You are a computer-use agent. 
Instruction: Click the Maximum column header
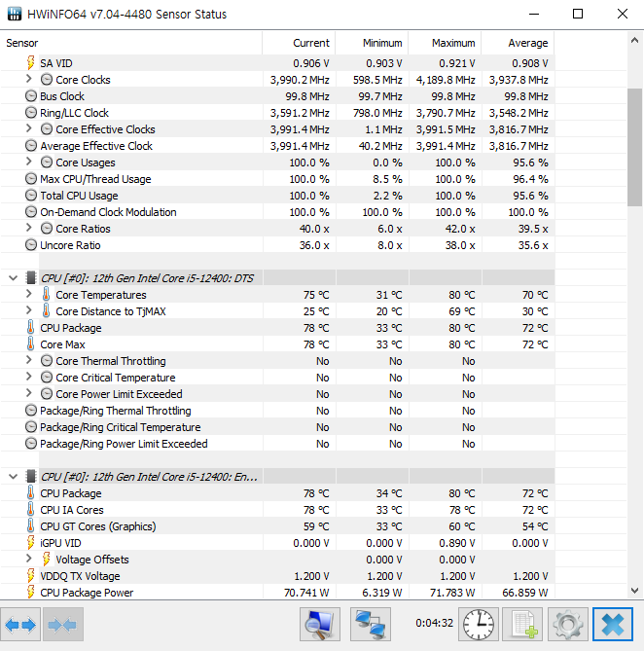(x=445, y=43)
